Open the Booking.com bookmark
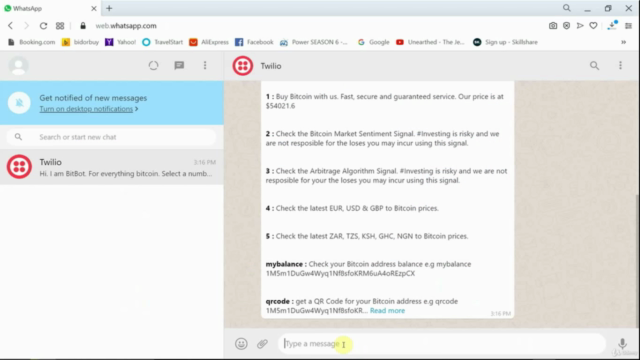Image resolution: width=640 pixels, height=360 pixels. click(x=31, y=42)
